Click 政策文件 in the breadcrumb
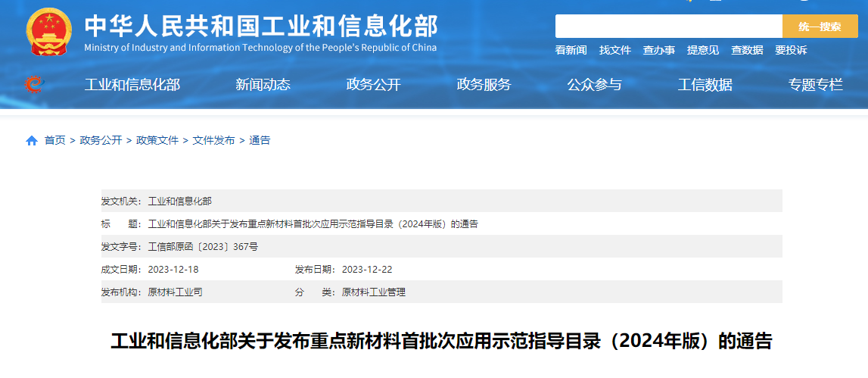The height and width of the screenshot is (378, 868). (x=157, y=140)
